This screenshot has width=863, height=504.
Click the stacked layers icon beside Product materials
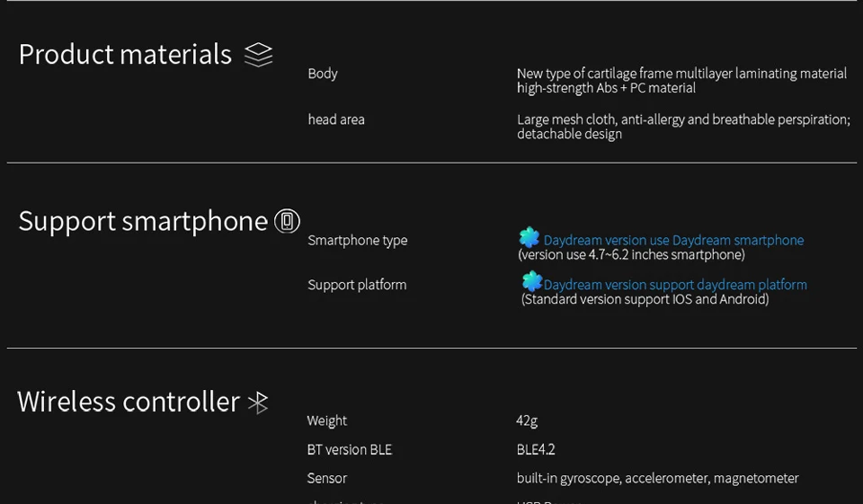(259, 55)
